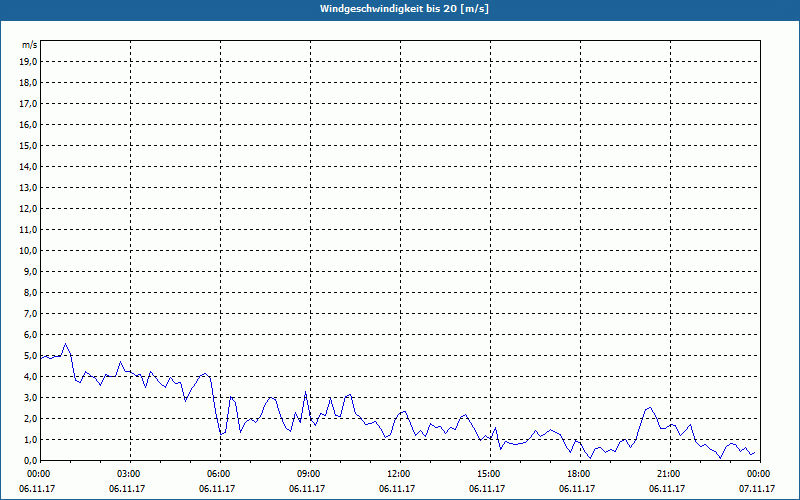Select the 06:00 x-axis time label
This screenshot has width=800, height=500.
coord(220,474)
